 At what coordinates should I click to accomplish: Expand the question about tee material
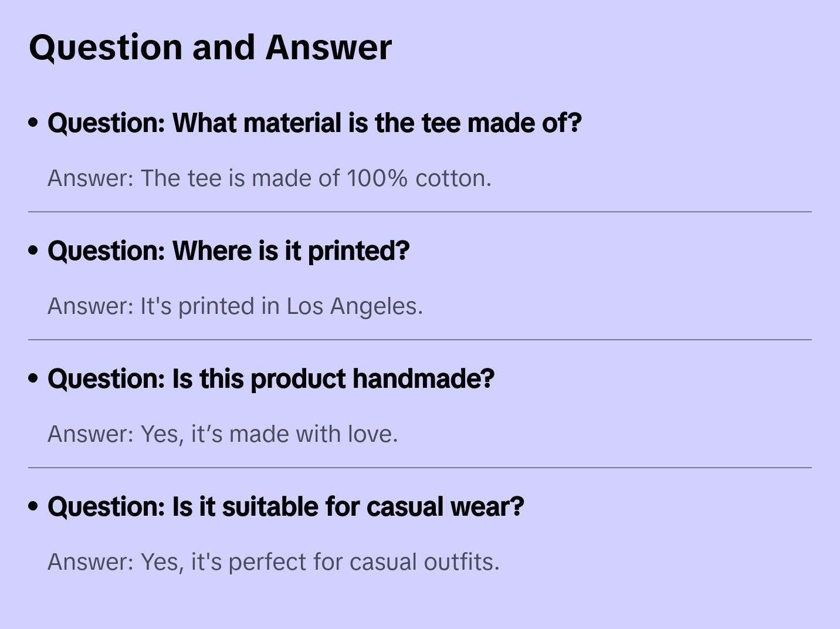314,123
